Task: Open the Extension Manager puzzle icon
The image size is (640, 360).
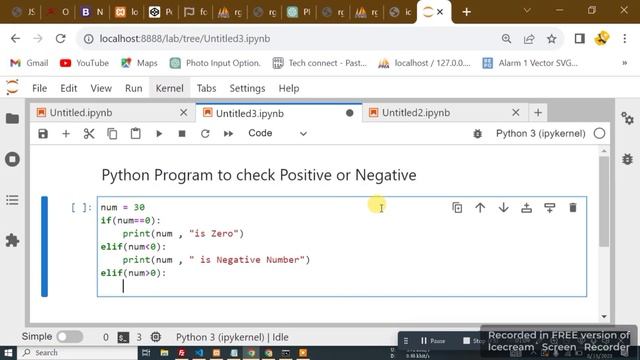Action: click(x=12, y=240)
